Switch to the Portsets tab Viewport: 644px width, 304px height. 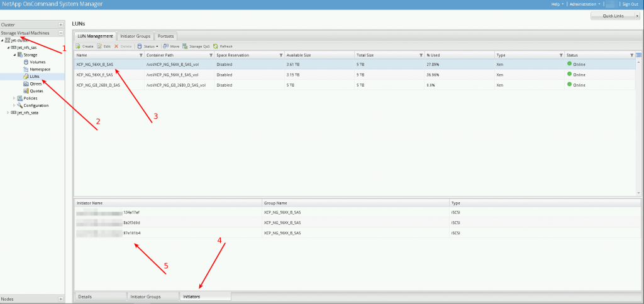coord(165,36)
